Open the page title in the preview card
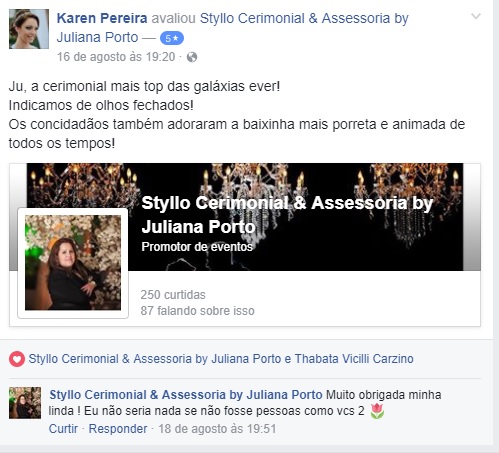 (287, 214)
